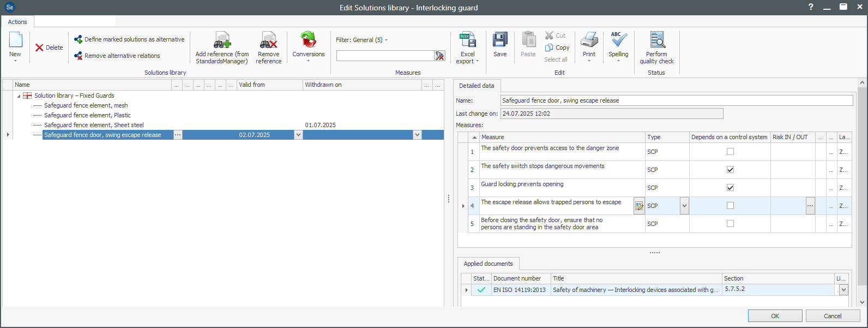Click the Save icon in the ribbon
The image size is (868, 328).
point(500,41)
